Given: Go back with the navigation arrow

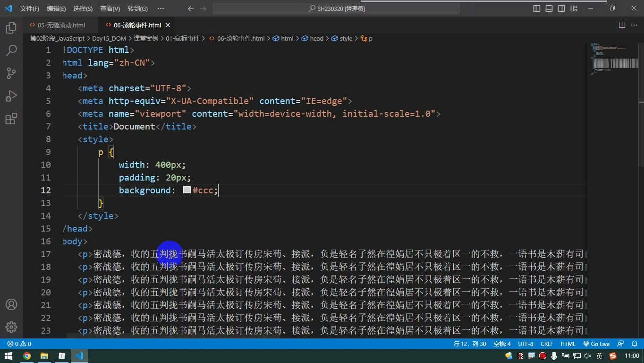Looking at the screenshot, I should click(191, 9).
